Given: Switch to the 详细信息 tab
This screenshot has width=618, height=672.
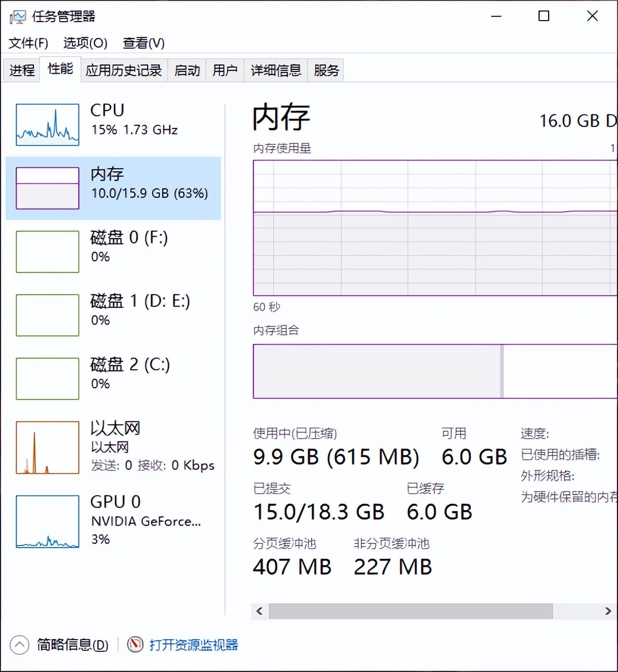Looking at the screenshot, I should 276,70.
